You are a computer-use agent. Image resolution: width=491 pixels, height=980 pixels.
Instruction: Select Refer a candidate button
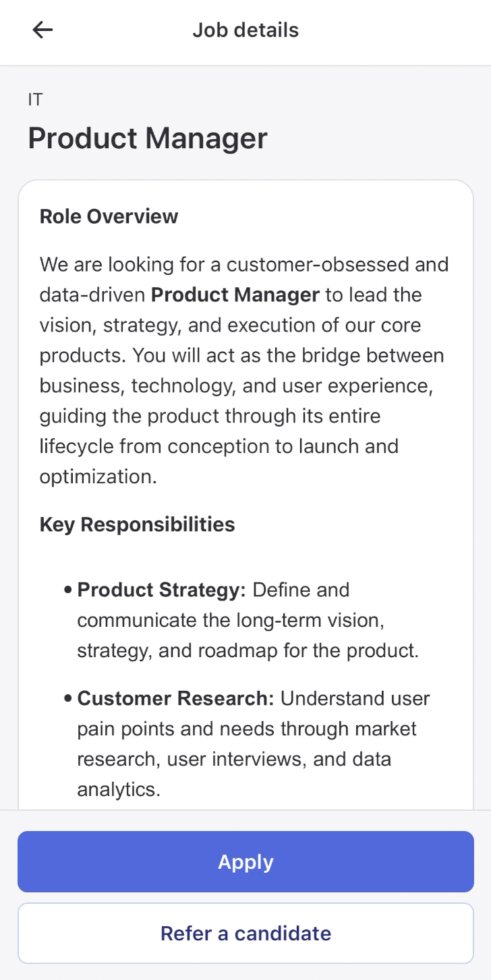pos(246,933)
